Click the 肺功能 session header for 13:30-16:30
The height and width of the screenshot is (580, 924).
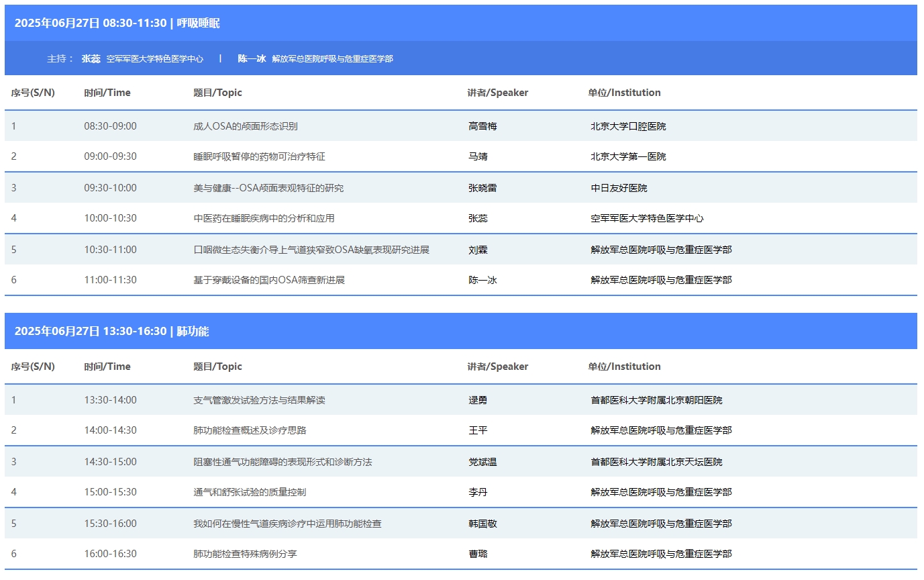click(x=461, y=331)
